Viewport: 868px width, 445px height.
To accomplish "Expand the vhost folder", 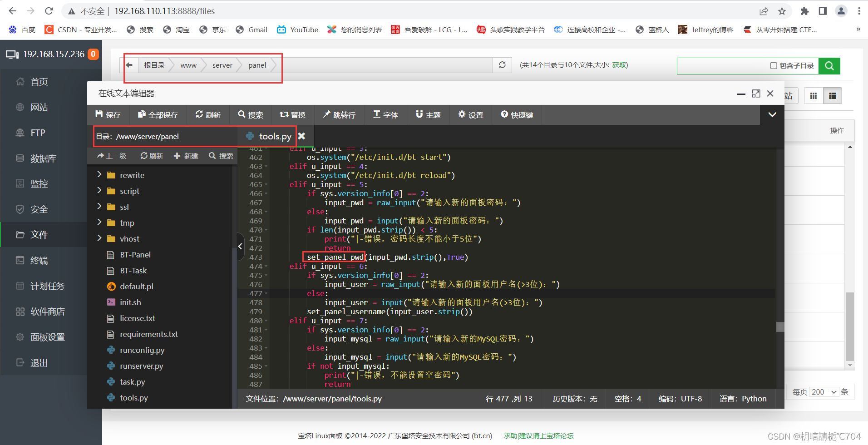I will point(99,238).
